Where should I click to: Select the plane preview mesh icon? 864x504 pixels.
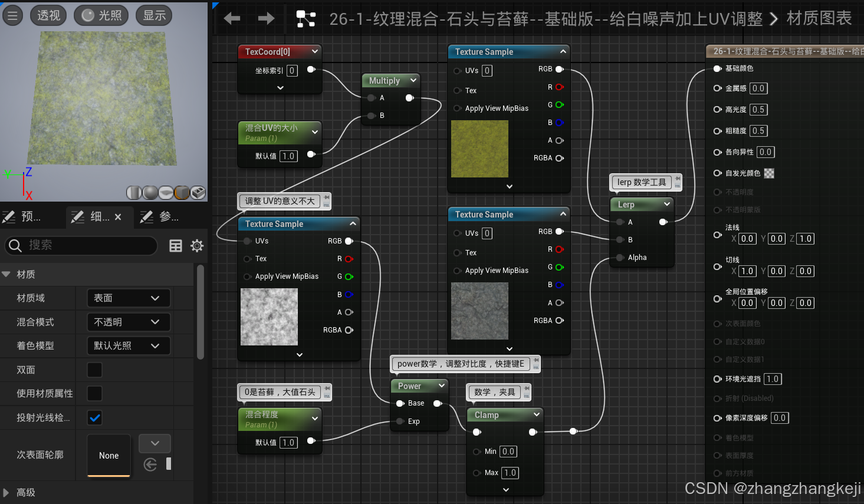coord(166,192)
